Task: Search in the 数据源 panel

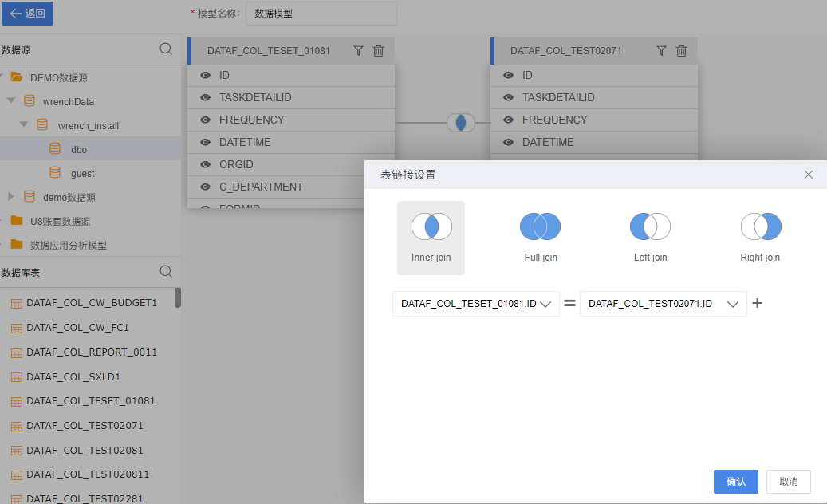Action: point(166,49)
